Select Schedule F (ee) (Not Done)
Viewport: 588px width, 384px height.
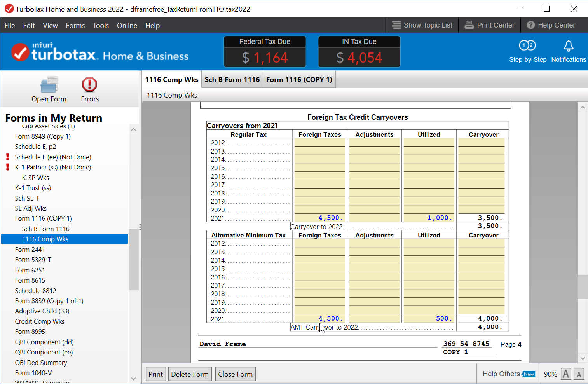[53, 157]
